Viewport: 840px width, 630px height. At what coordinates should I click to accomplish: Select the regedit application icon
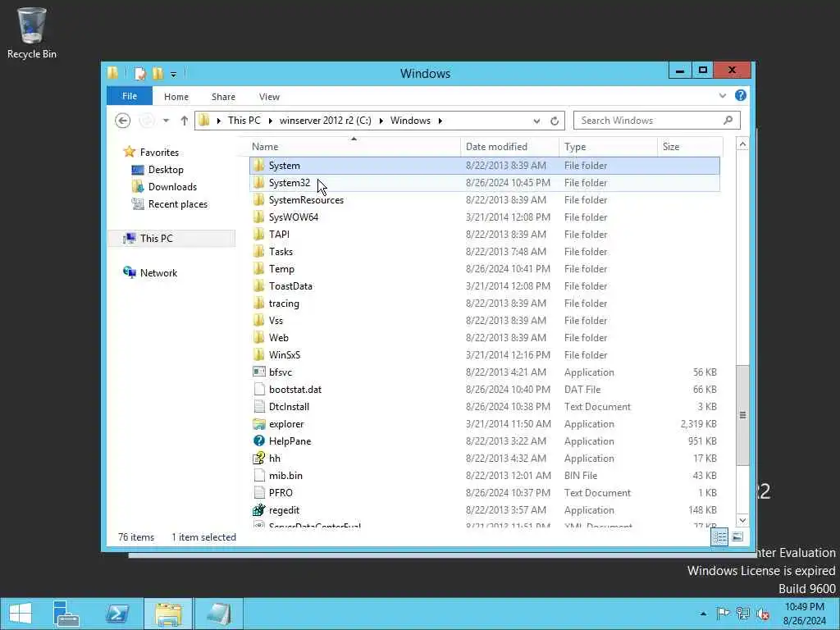[258, 510]
